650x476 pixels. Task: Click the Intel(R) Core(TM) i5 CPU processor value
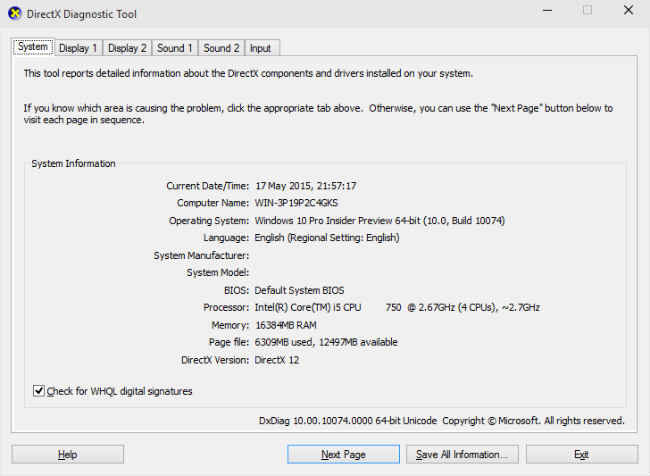pos(397,307)
